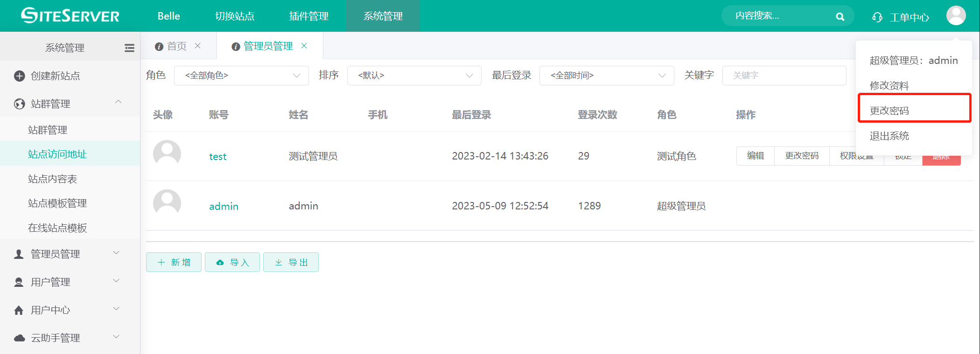Click the 2023-05-09 12:52:54 login time
The height and width of the screenshot is (354, 980).
pyautogui.click(x=500, y=206)
